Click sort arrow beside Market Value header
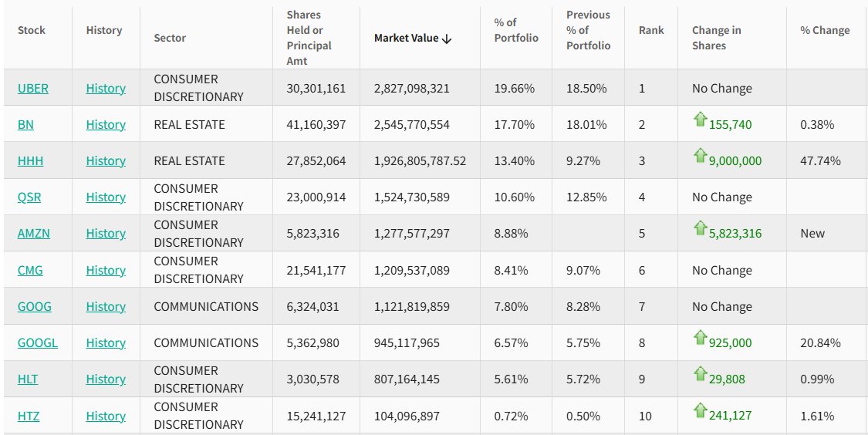This screenshot has width=868, height=435. pos(447,39)
